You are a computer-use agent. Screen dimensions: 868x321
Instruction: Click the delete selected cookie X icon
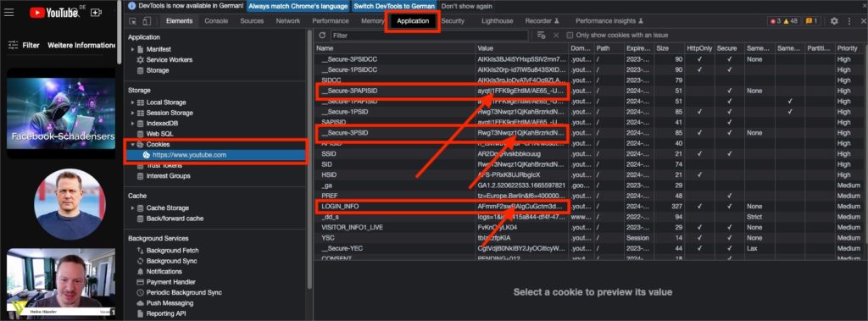click(556, 35)
